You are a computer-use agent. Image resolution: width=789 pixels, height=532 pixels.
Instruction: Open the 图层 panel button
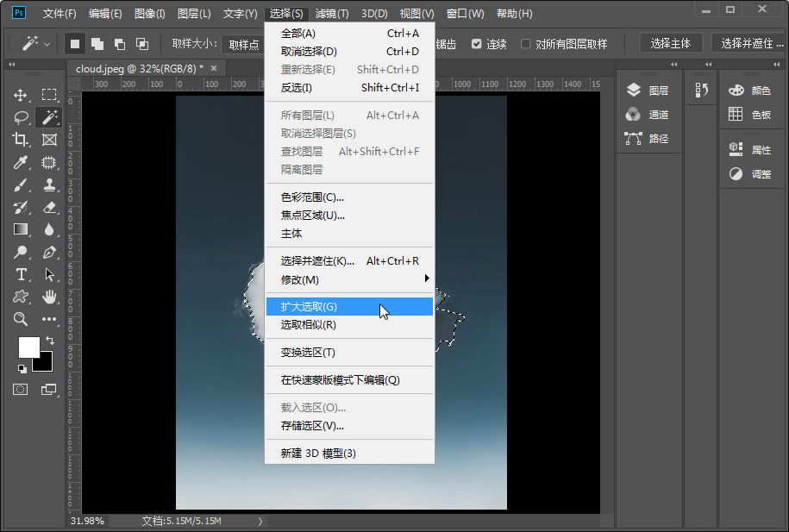coord(648,91)
